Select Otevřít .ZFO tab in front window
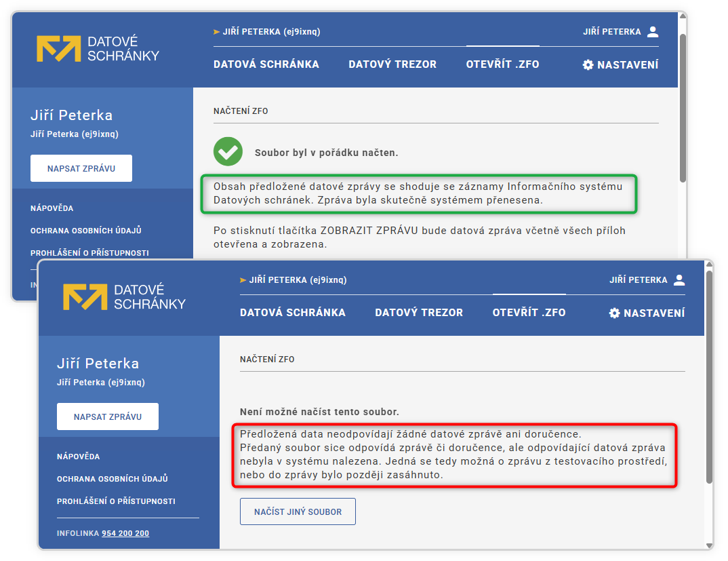 pos(529,312)
